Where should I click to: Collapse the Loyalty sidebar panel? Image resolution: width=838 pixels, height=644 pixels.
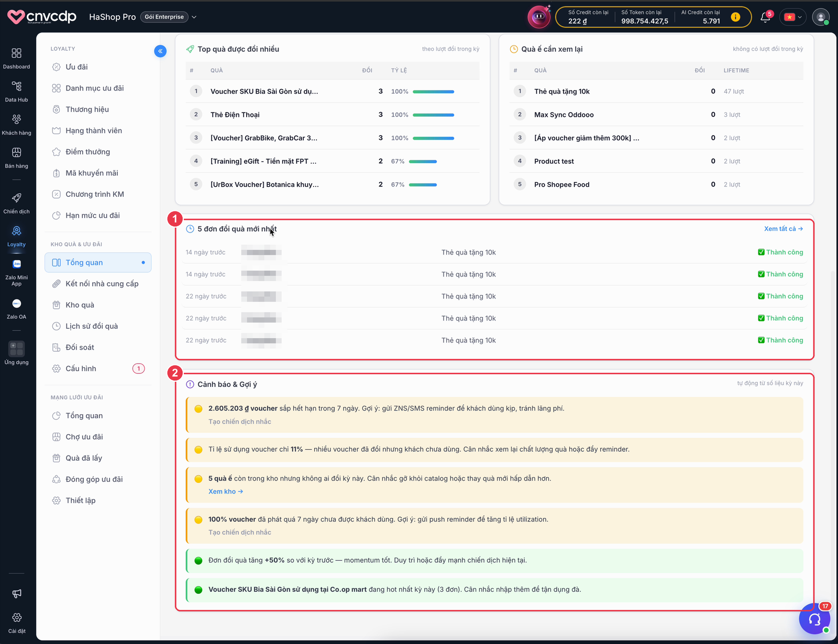(x=160, y=51)
